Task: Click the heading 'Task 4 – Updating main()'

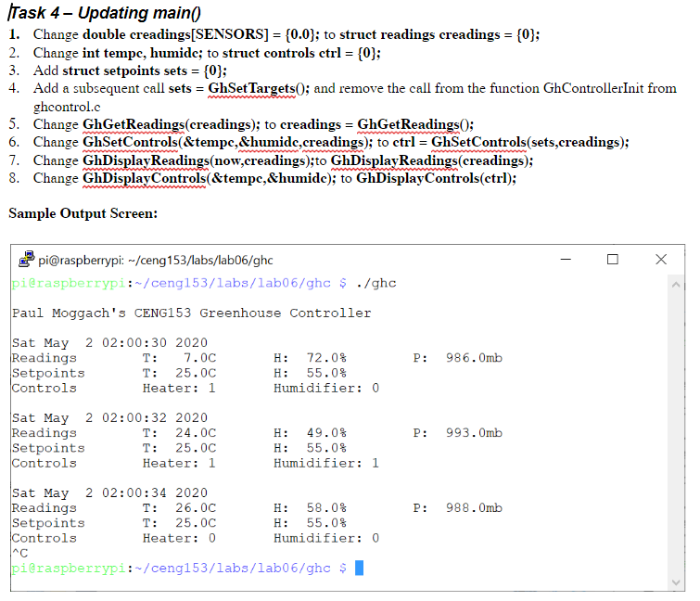Action: [105, 13]
